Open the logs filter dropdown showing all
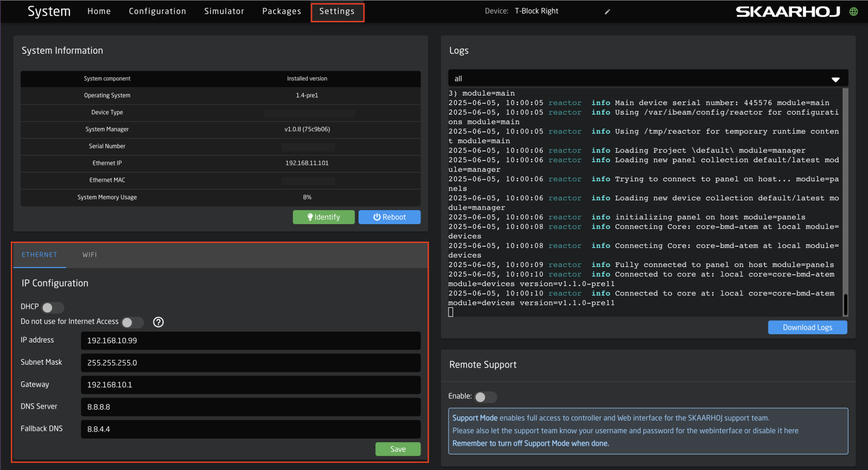 [648, 79]
